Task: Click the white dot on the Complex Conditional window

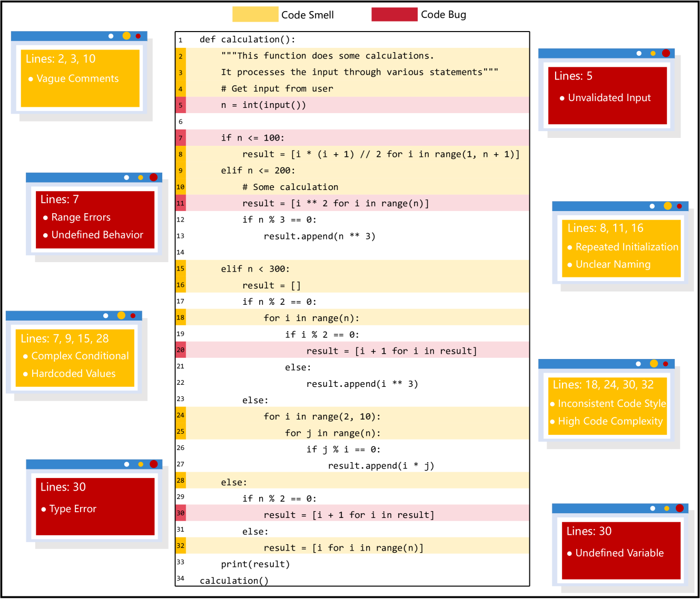Action: 106,316
